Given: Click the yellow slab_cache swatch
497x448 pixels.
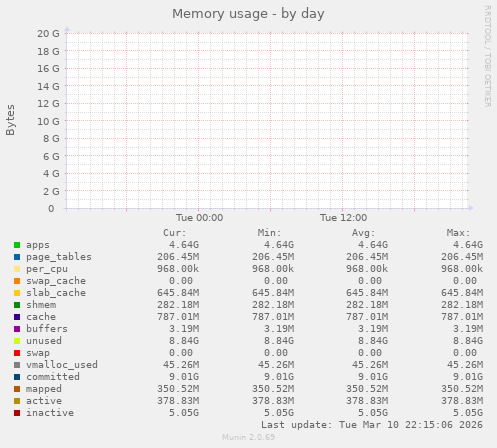Looking at the screenshot, I should pyautogui.click(x=17, y=293).
